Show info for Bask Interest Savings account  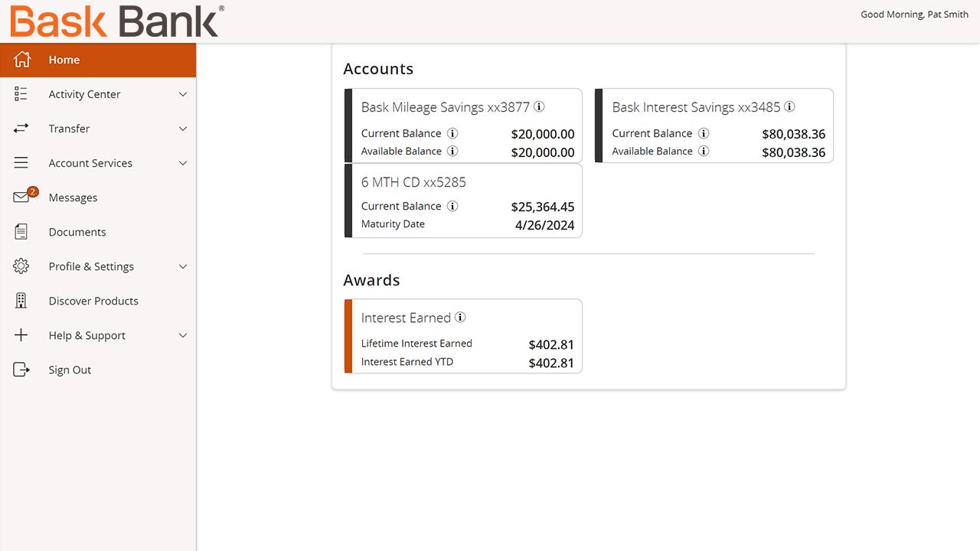[x=789, y=107]
